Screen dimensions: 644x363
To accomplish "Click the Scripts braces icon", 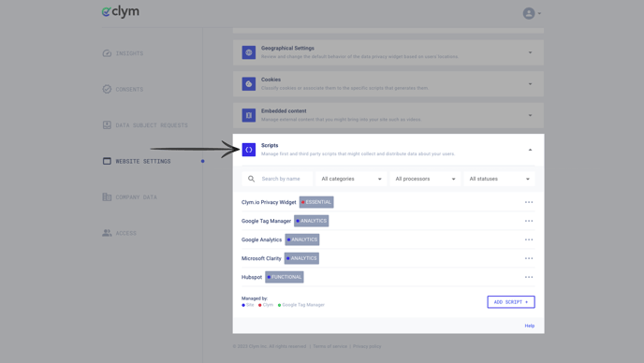I will point(249,150).
